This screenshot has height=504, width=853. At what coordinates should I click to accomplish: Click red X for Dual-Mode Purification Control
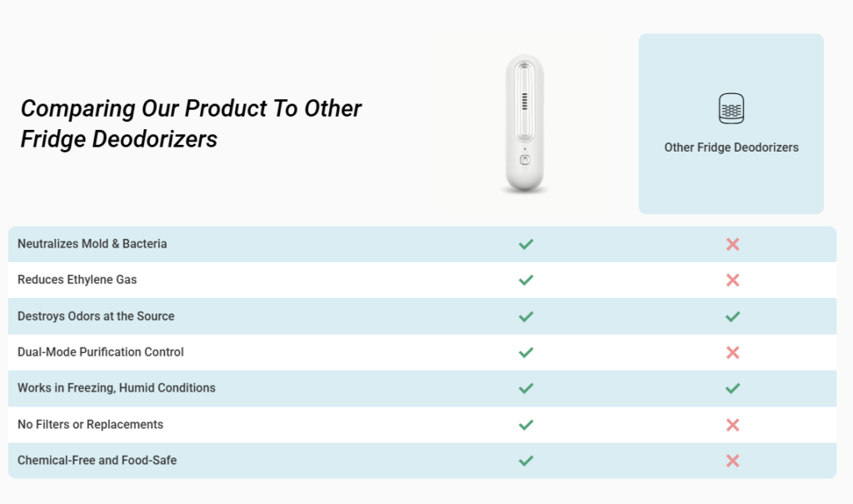[x=733, y=352]
